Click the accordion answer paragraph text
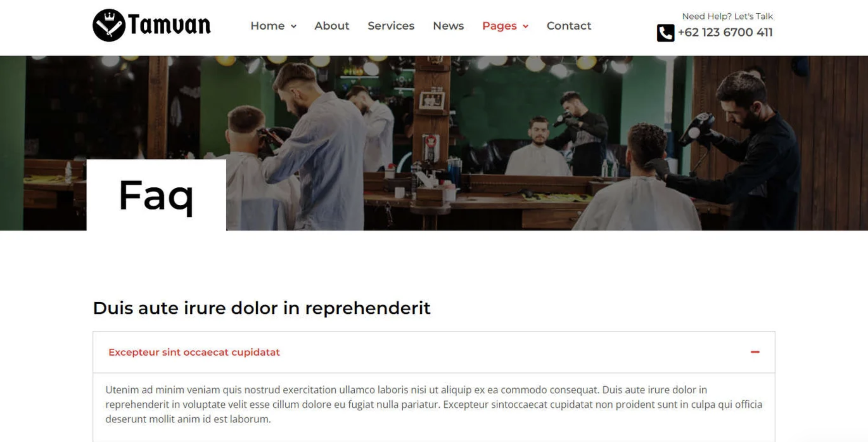The width and height of the screenshot is (868, 442). (x=434, y=404)
